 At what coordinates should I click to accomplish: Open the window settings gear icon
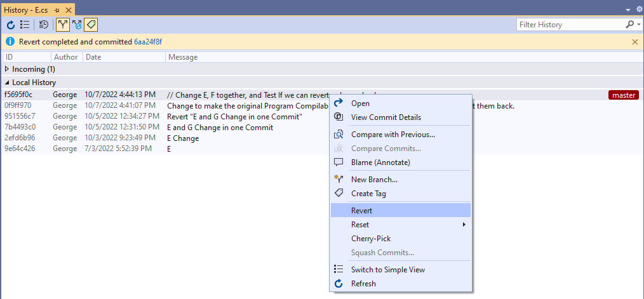click(x=639, y=10)
